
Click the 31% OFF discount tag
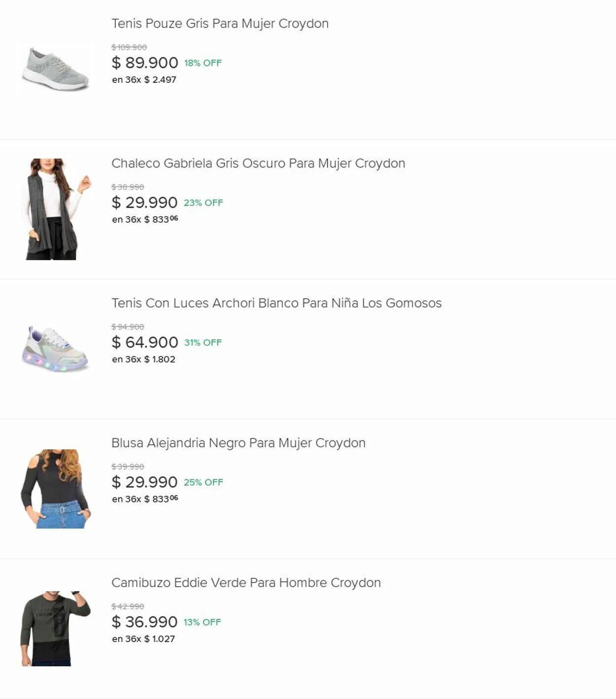(203, 343)
